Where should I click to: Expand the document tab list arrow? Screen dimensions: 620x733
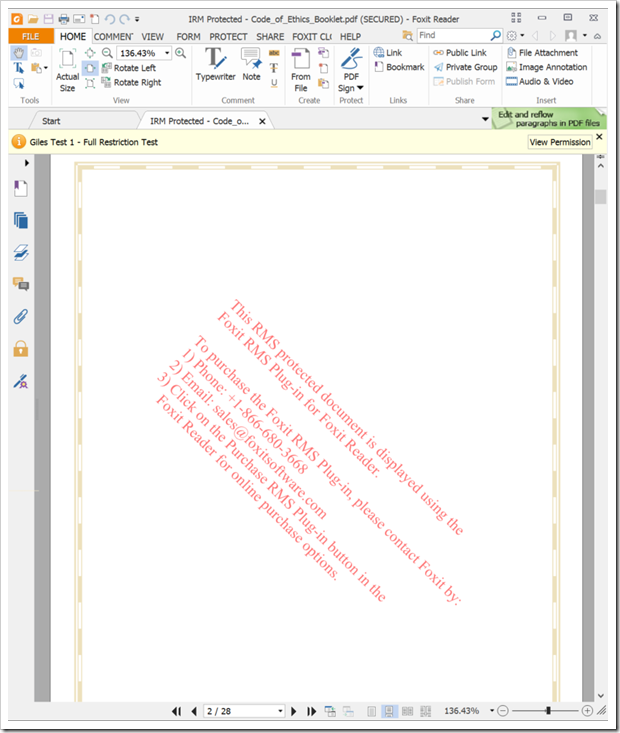[485, 121]
